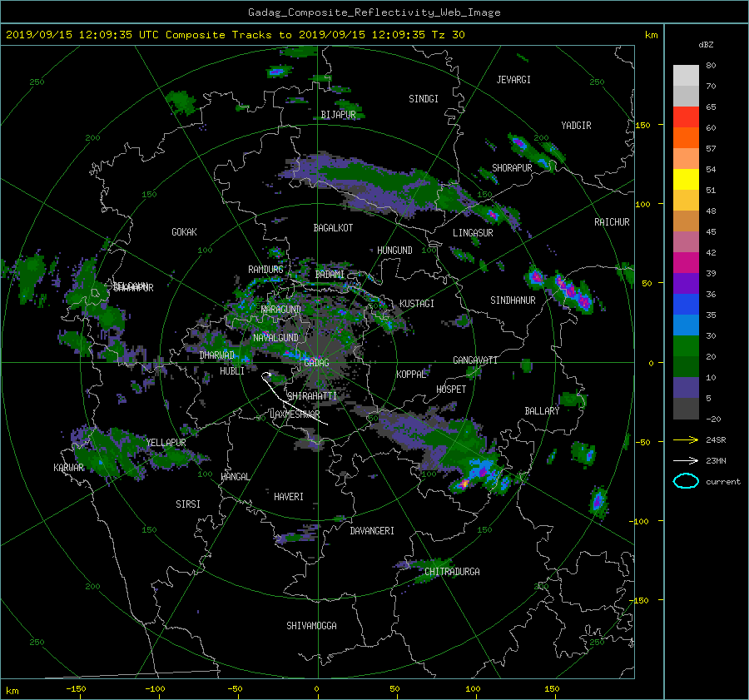
Task: Click the SINDGI city label
Action: 424,99
